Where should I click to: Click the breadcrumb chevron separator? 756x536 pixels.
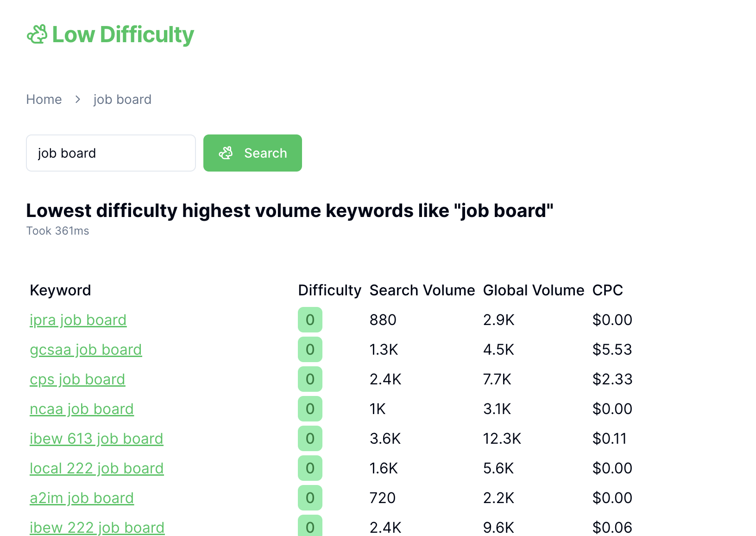tap(78, 99)
